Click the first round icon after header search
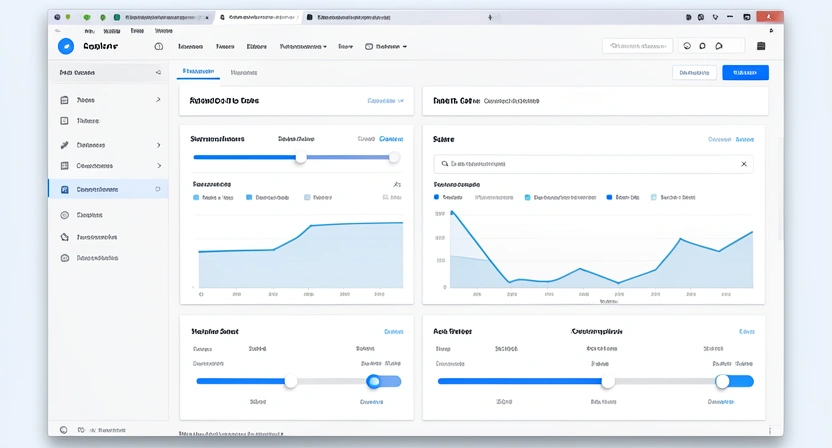Image resolution: width=832 pixels, height=448 pixels. tap(687, 46)
